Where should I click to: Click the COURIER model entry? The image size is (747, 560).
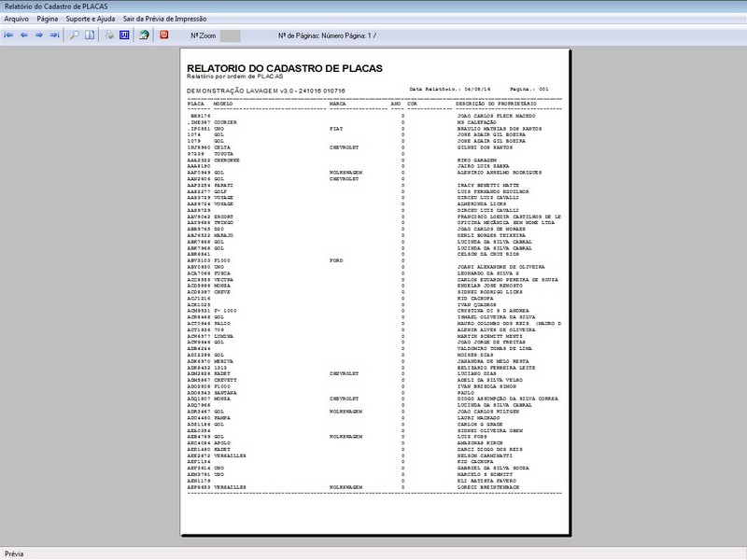coord(225,122)
